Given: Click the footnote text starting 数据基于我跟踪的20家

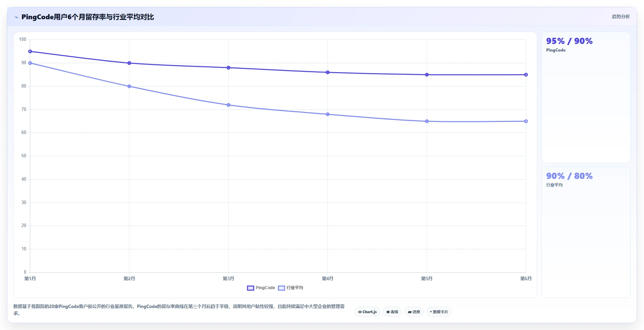Looking at the screenshot, I should [179, 310].
